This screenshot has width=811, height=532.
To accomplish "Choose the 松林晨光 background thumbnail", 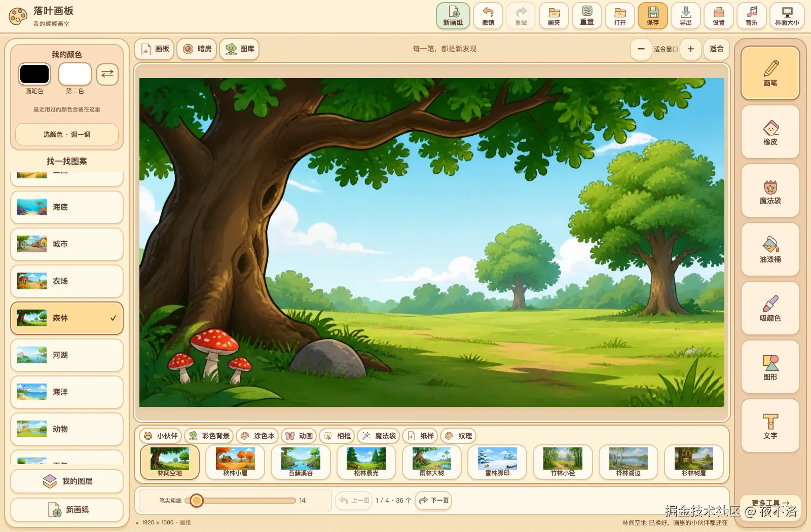I will (x=366, y=462).
